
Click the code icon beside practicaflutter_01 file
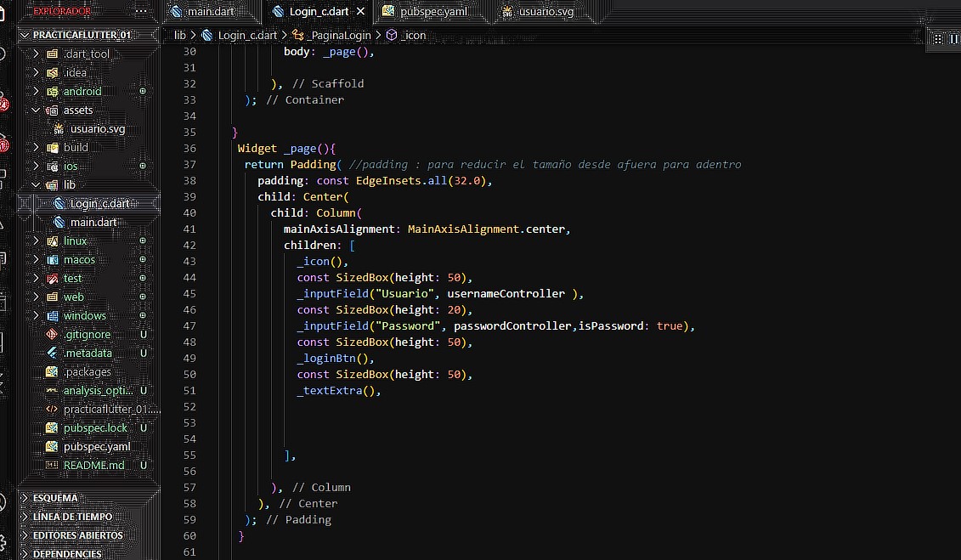pyautogui.click(x=52, y=410)
